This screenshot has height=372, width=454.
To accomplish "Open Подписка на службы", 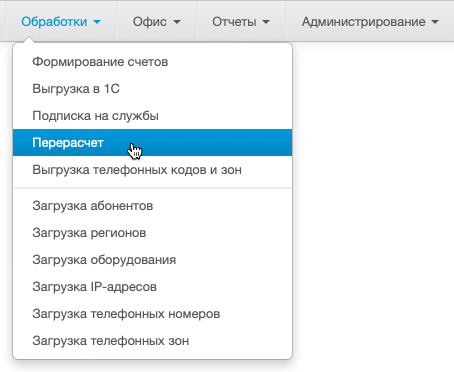I will click(152, 116).
